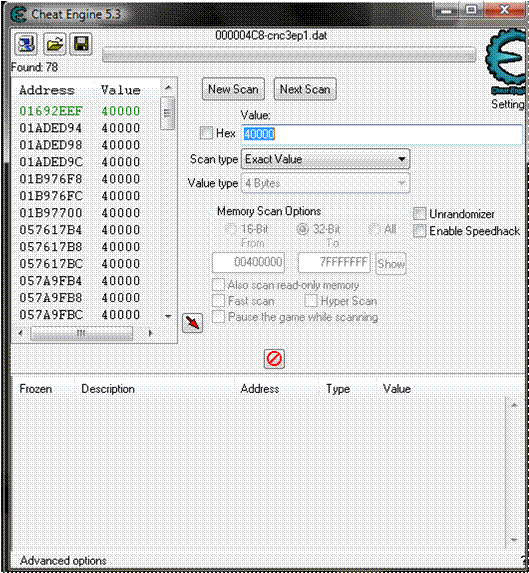The width and height of the screenshot is (529, 573).
Task: Open the Value type 4 Bytes dropdown
Action: (325, 183)
